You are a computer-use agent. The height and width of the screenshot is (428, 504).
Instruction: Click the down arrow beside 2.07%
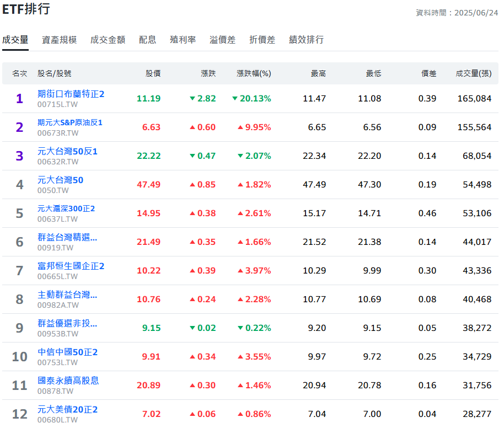tap(240, 156)
